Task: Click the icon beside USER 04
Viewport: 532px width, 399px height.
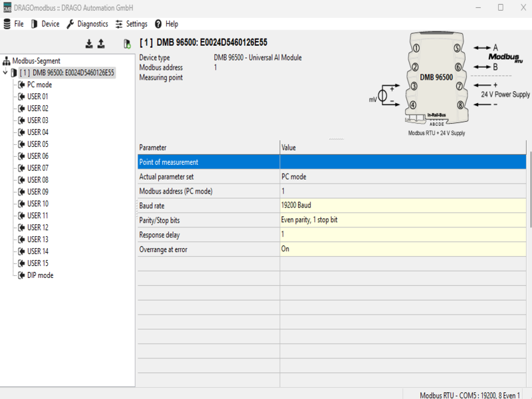Action: pos(21,132)
